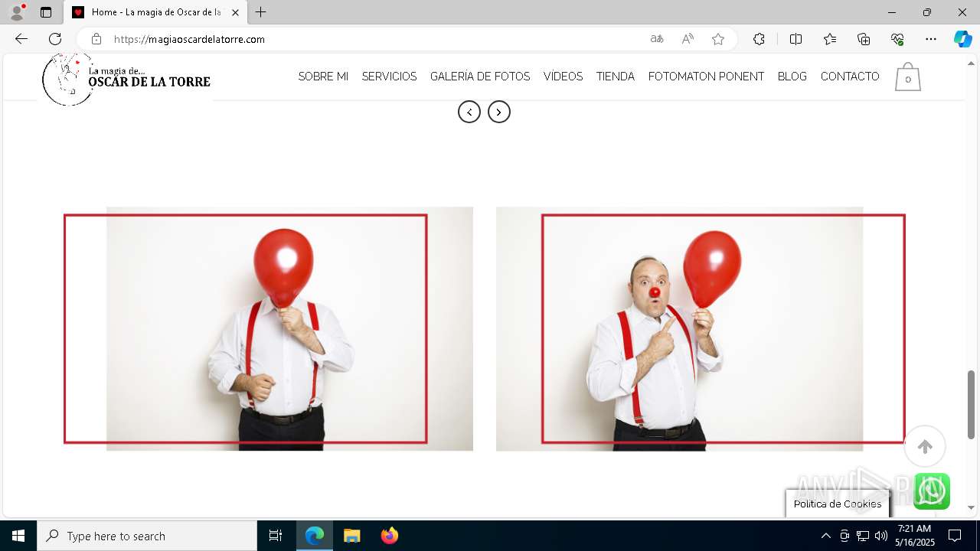The image size is (980, 551).
Task: Open a new browser tab
Action: tap(261, 12)
